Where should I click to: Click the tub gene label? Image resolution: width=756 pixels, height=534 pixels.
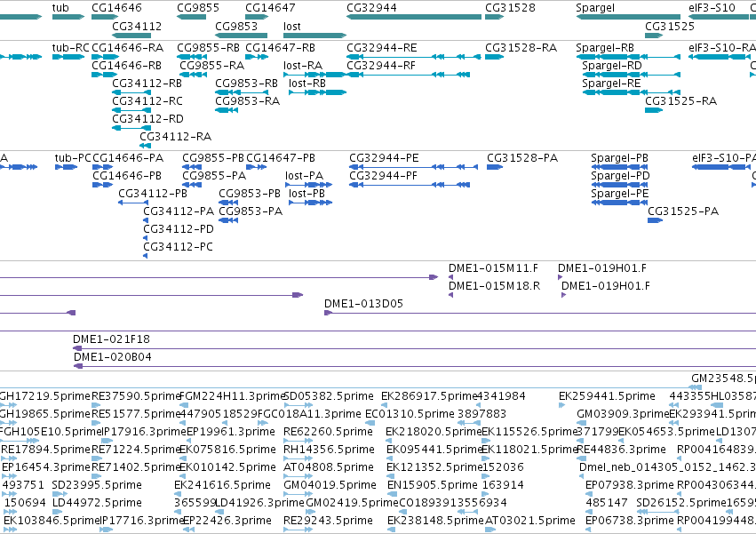[60, 8]
